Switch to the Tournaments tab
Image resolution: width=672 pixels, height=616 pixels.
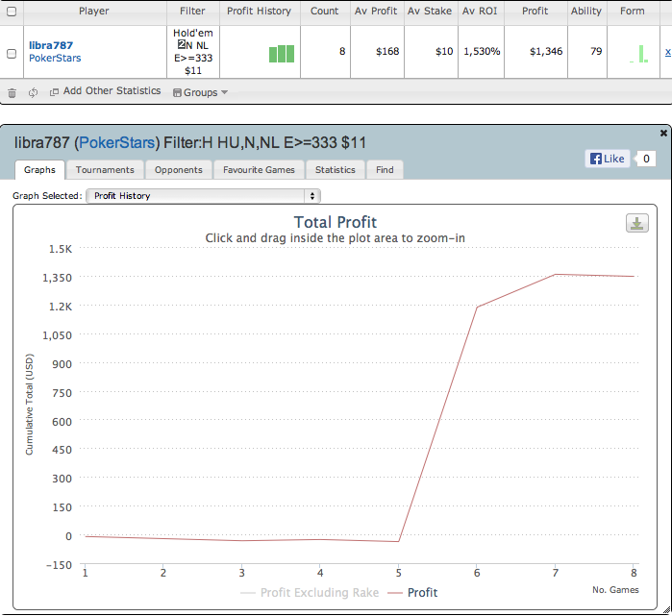105,170
